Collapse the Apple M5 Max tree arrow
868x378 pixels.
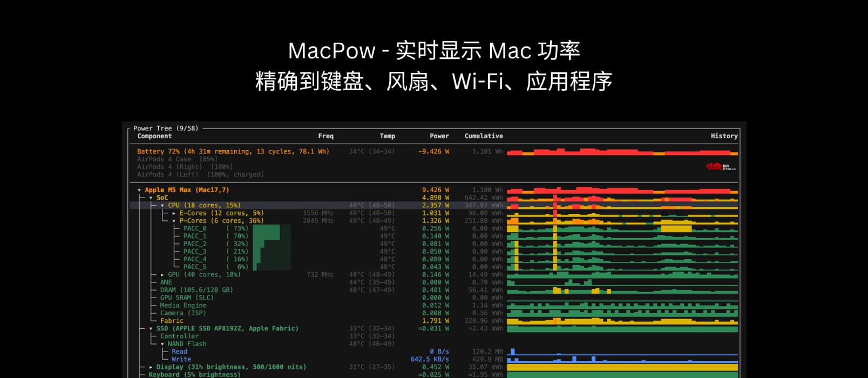pos(139,190)
